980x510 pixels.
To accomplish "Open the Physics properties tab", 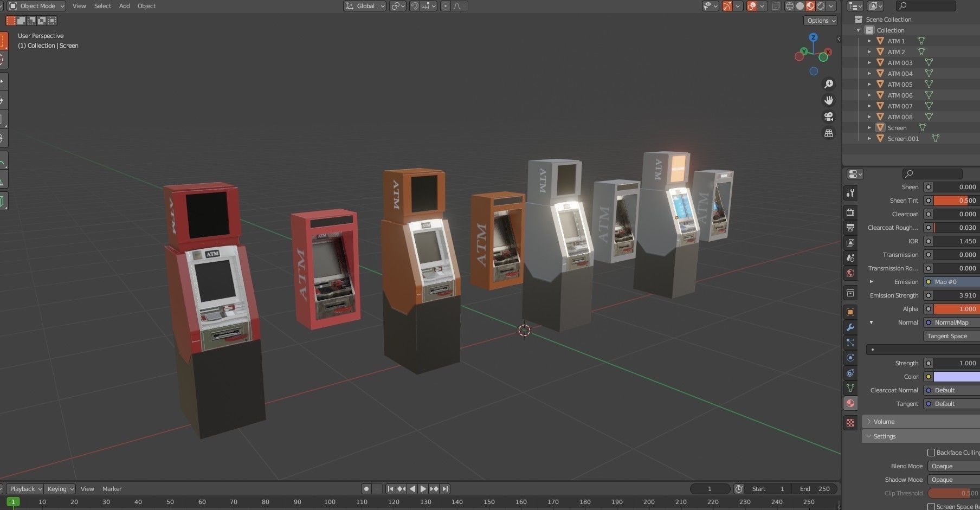I will (850, 358).
